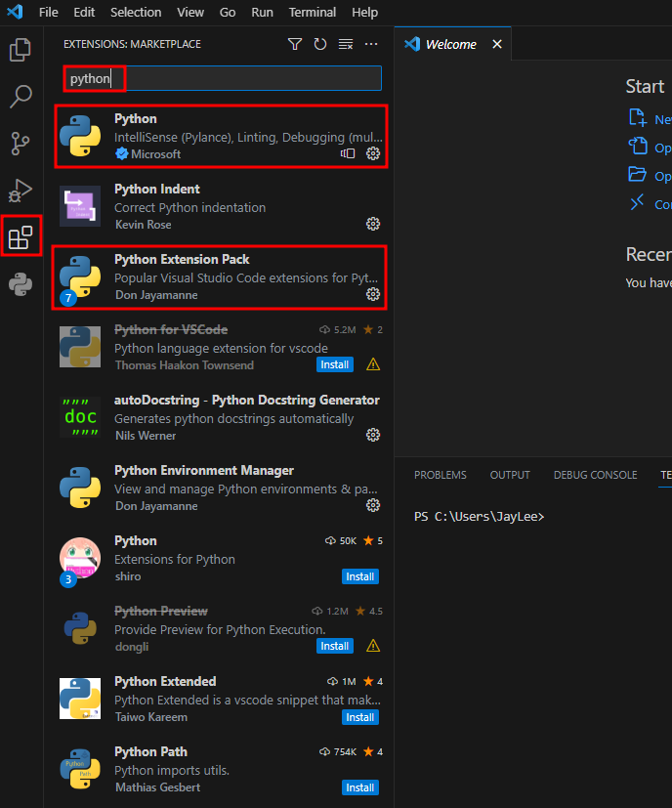Open the Search view in activity bar

pos(21,97)
